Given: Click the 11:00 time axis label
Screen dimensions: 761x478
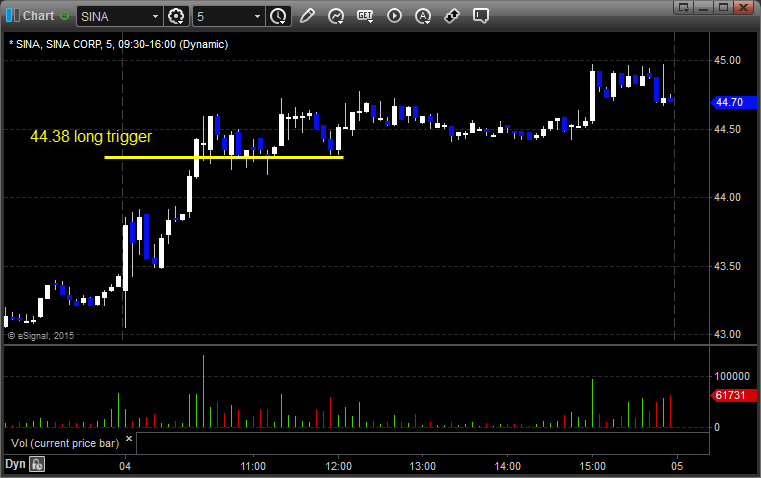Looking at the screenshot, I should coord(253,466).
